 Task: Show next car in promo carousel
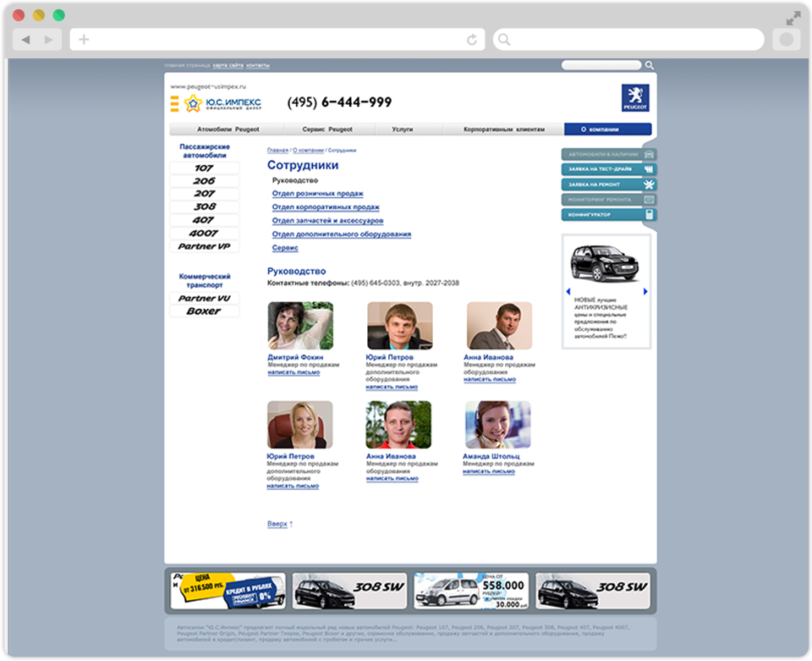645,292
